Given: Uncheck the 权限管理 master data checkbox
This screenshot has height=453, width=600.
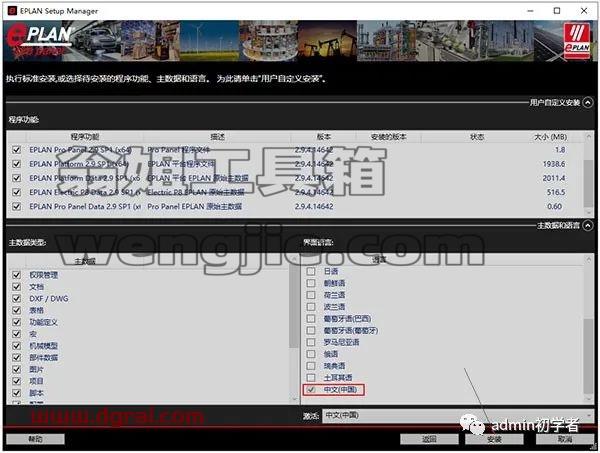Looking at the screenshot, I should click(x=16, y=275).
